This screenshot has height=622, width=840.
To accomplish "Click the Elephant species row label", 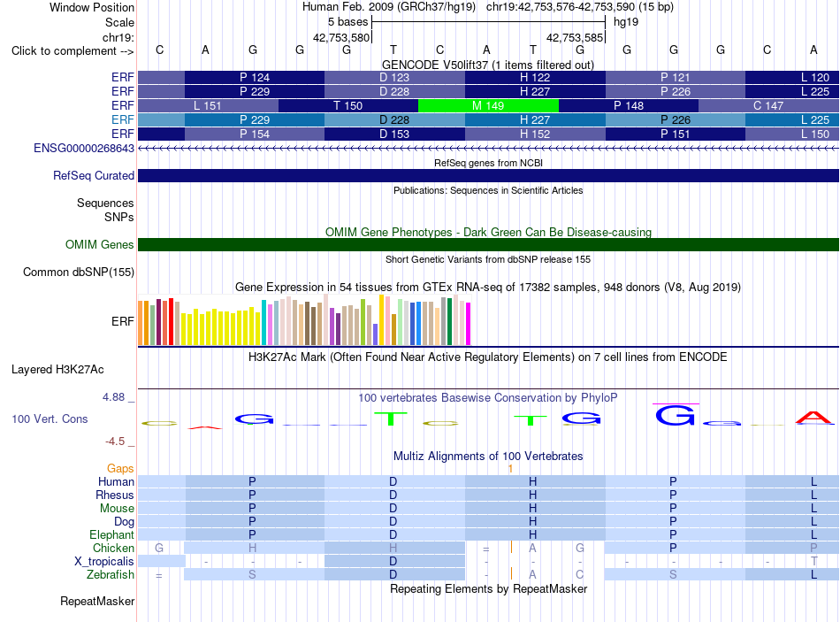I will [112, 534].
